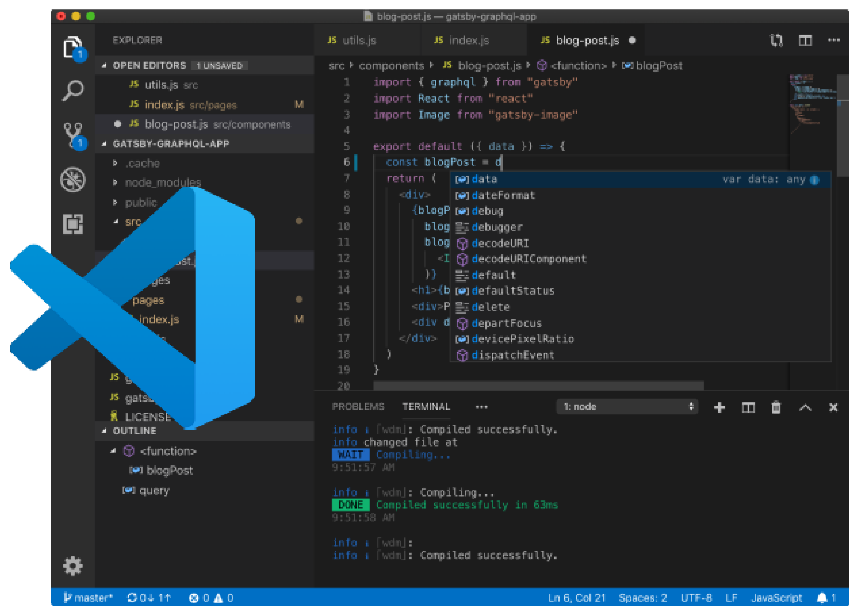859x616 pixels.
Task: Switch to the Problems panel tab
Action: point(358,406)
